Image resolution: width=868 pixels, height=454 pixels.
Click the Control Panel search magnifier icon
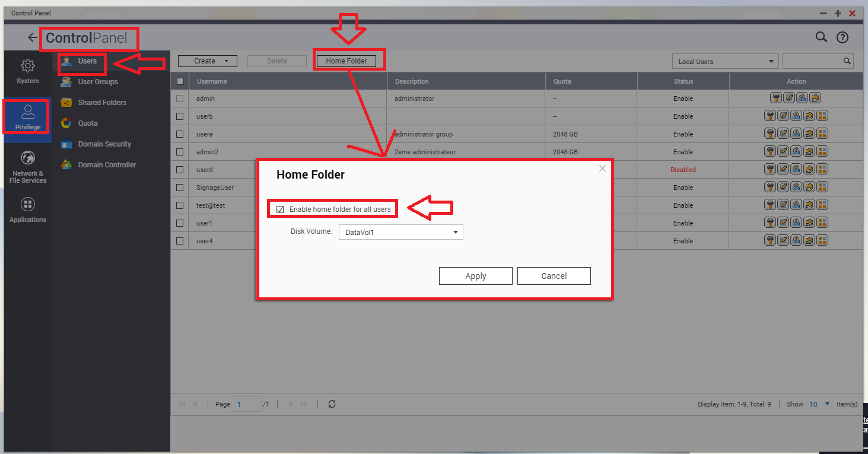point(821,37)
